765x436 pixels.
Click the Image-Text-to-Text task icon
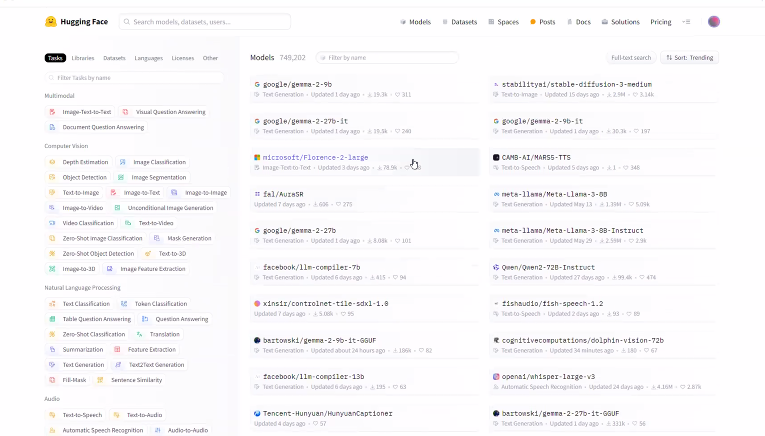52,112
